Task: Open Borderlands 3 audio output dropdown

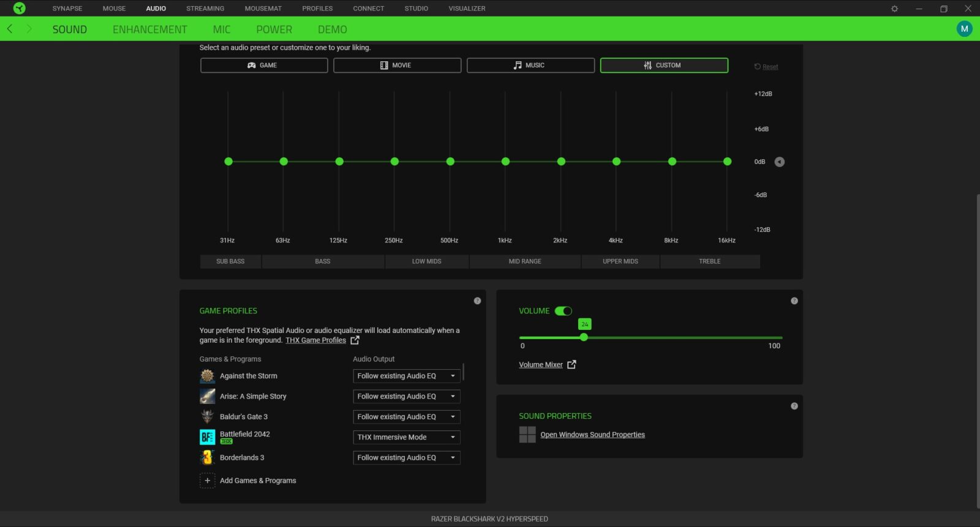Action: click(x=406, y=458)
